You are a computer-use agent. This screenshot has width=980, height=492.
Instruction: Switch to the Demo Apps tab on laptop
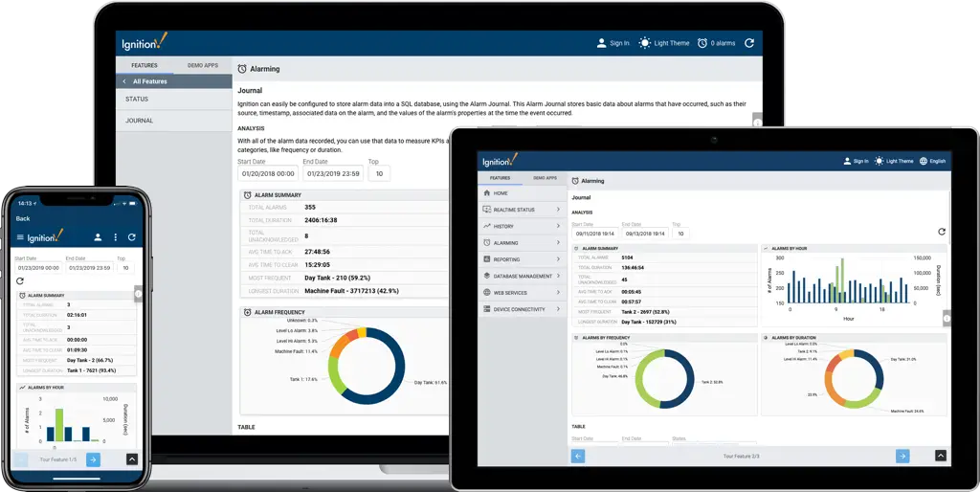click(x=201, y=65)
